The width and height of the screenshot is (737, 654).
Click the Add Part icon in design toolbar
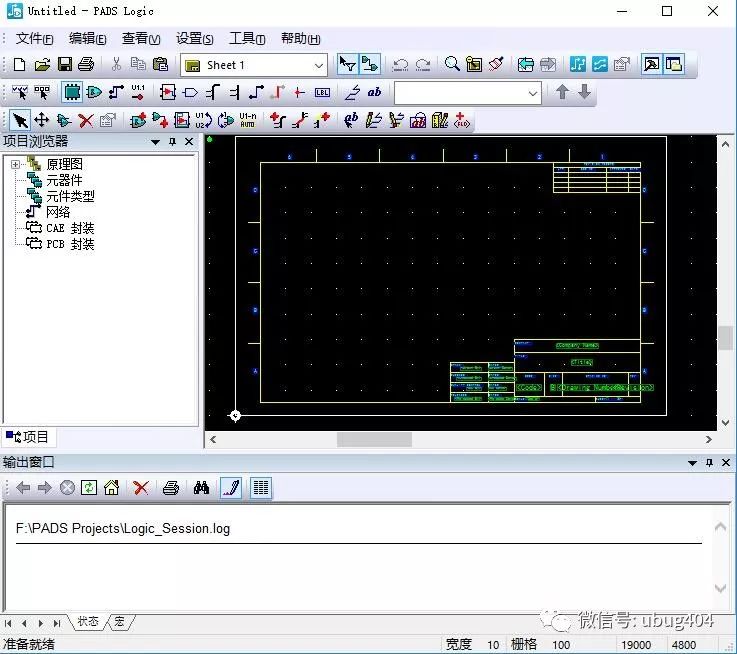coord(139,121)
